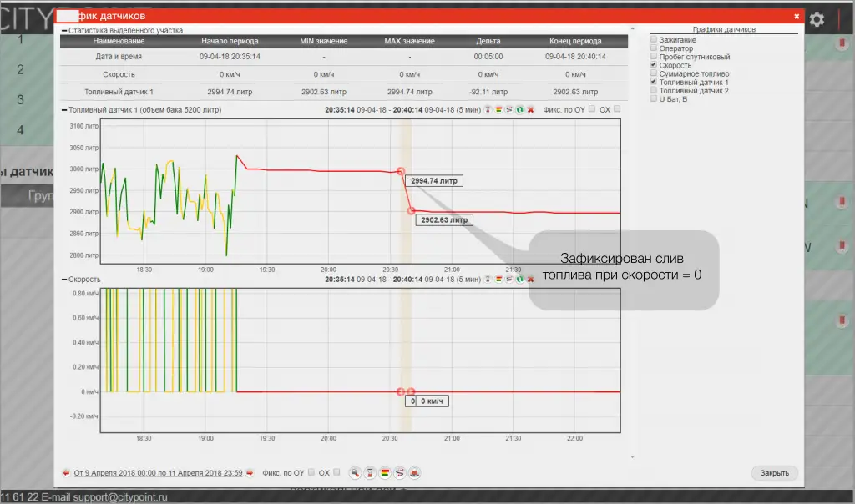
Task: Click red X icon on fuel sensor chart
Action: click(530, 110)
